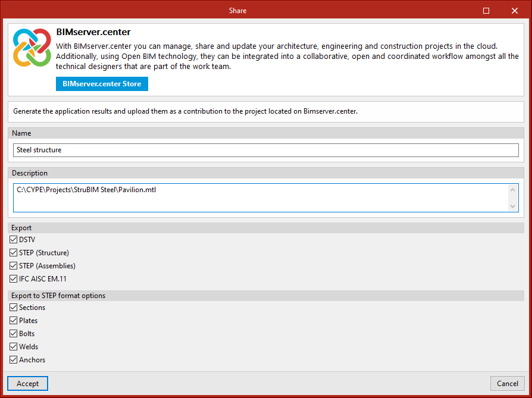Click the 'Generate the application results' description text
This screenshot has width=532, height=398.
(x=185, y=111)
